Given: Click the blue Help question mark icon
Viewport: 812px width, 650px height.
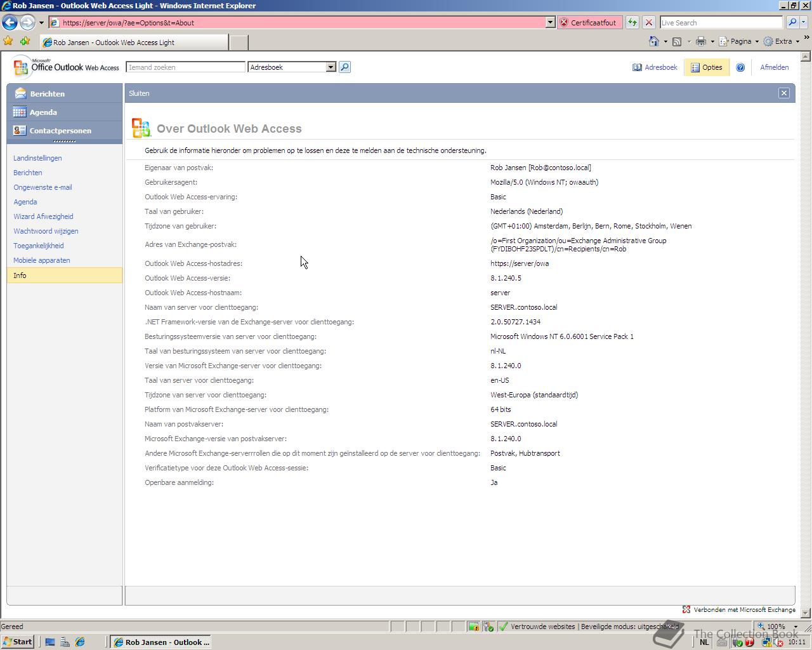Looking at the screenshot, I should click(740, 67).
